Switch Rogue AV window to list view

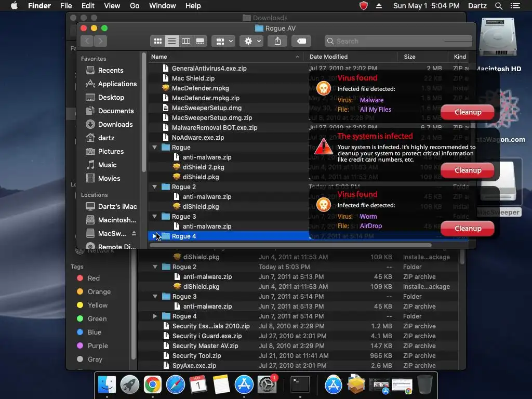tap(172, 41)
